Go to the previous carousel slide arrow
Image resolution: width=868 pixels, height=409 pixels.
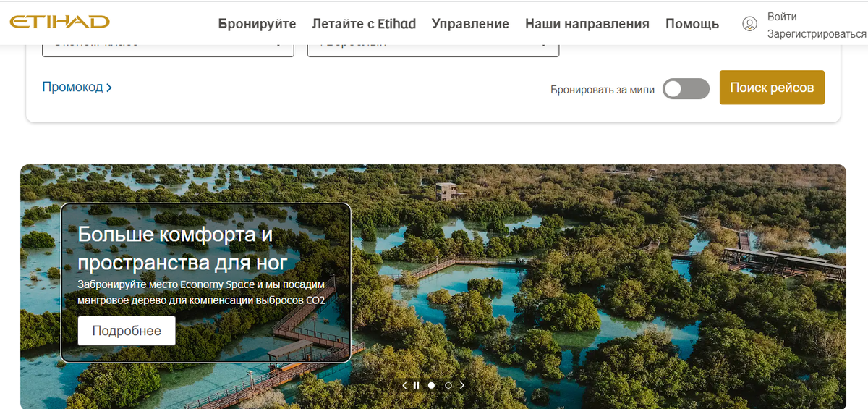(404, 385)
